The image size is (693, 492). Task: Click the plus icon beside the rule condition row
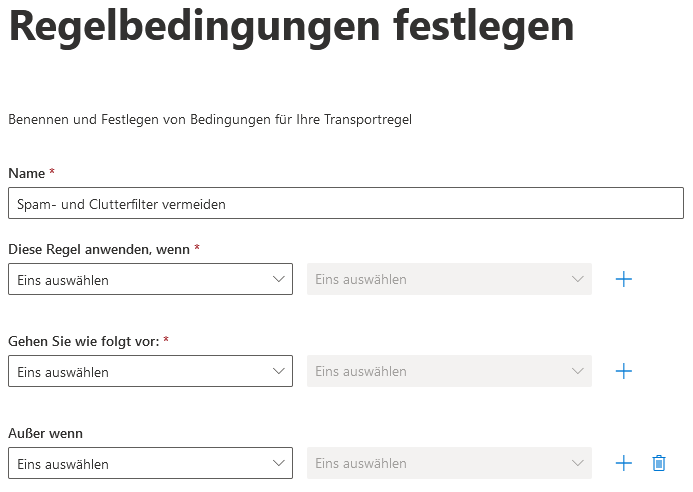[x=624, y=279]
